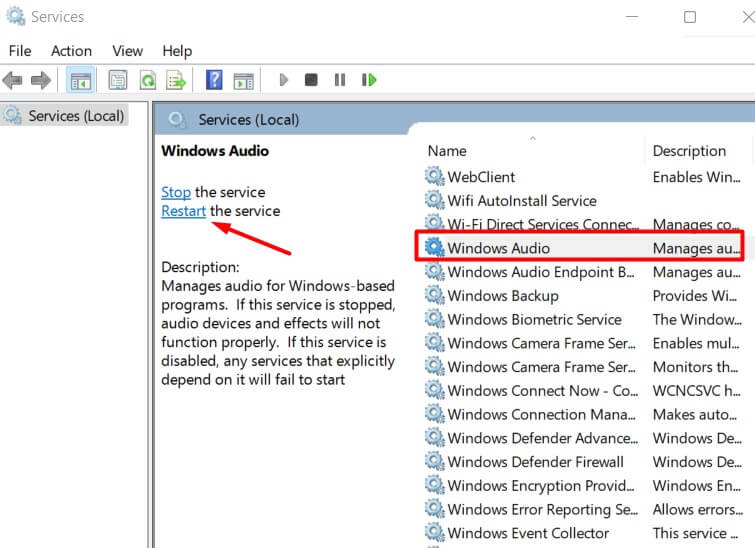Select the Windows Defender Firewall service
Screen dimensions: 755x548
(x=535, y=462)
